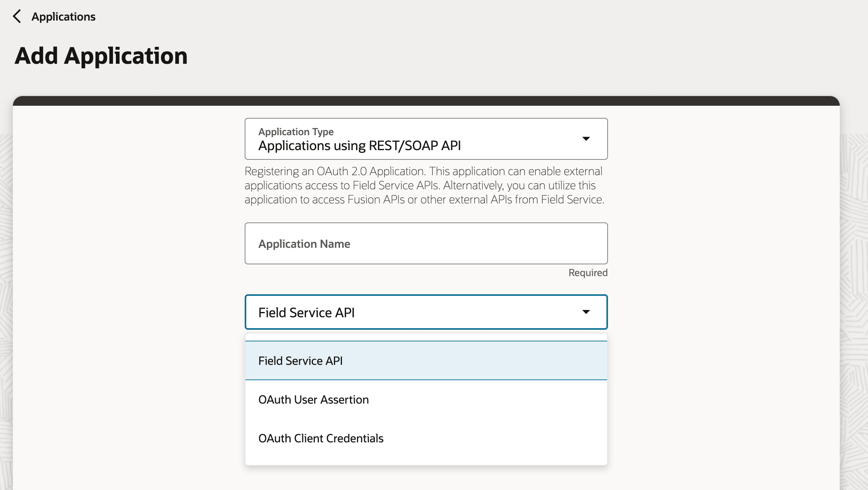Select the back navigation arrow beside Applications
Image resolution: width=868 pixels, height=490 pixels.
17,16
